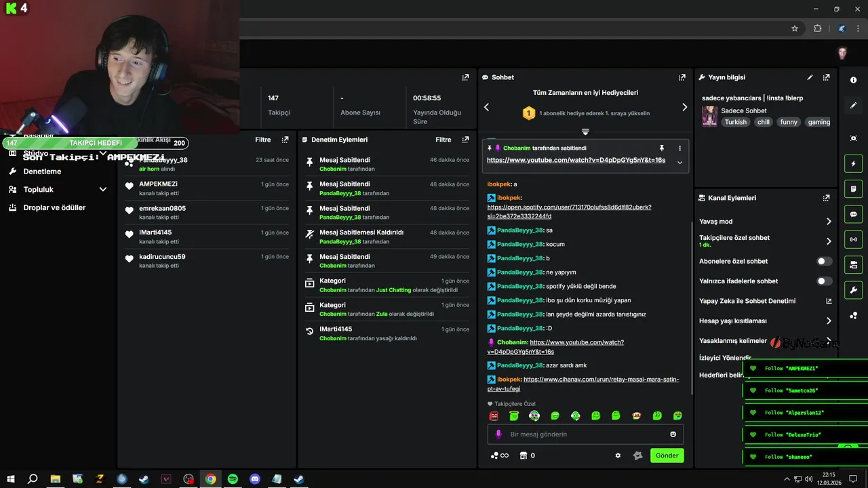Viewport: 868px width, 488px height.
Task: Click emrekaan0805 in activity feed
Action: (x=162, y=208)
